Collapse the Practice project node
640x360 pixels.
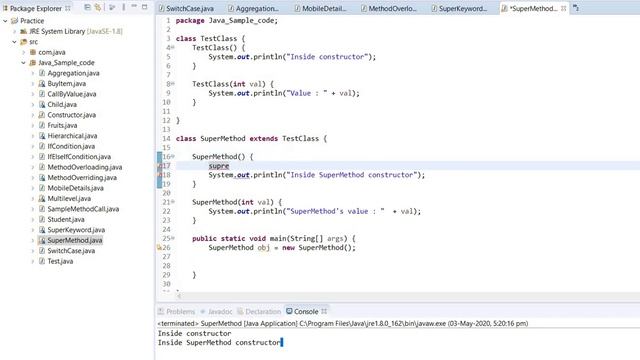coord(5,21)
